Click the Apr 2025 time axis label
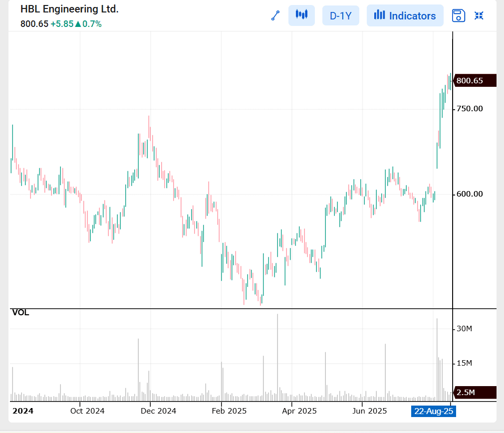The width and height of the screenshot is (504, 433). (299, 411)
